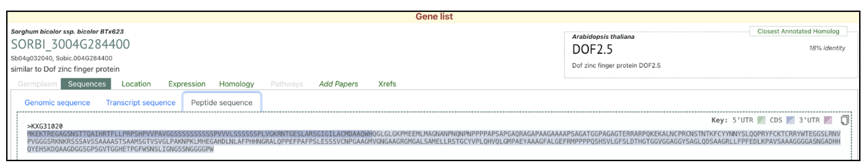Click the 3'UTR purple color swatch
The width and height of the screenshot is (868, 167).
828,120
